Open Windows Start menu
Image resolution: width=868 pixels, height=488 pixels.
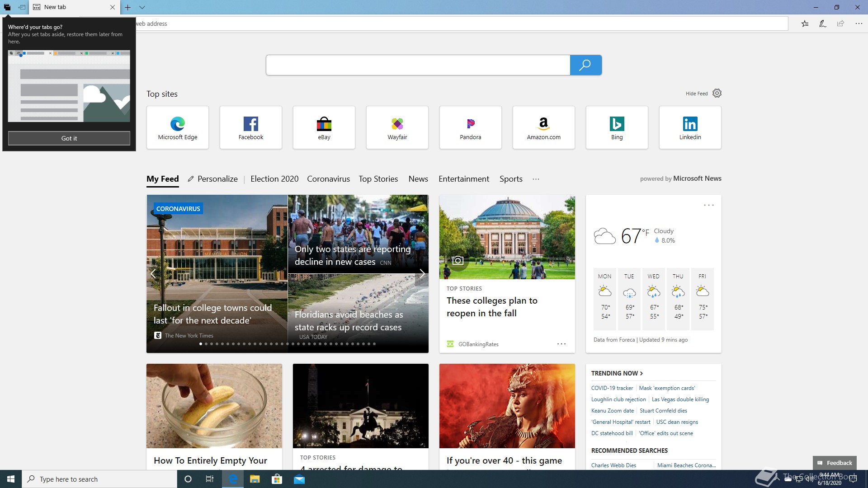click(11, 479)
